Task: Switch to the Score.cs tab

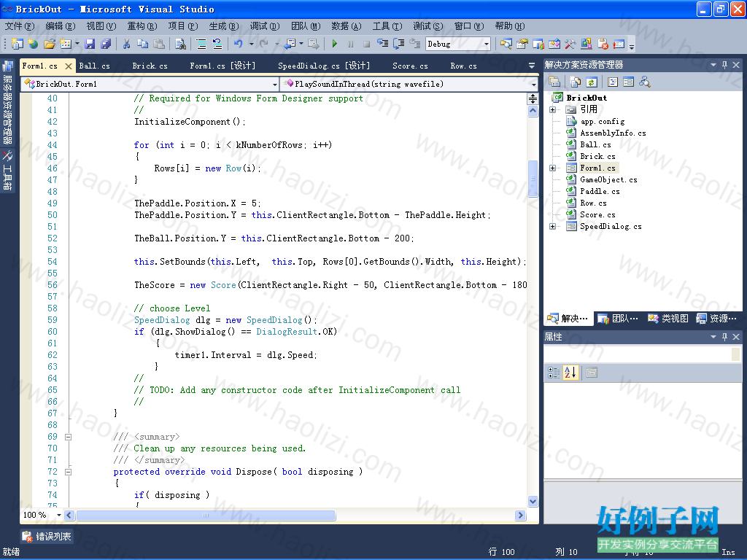Action: 410,66
